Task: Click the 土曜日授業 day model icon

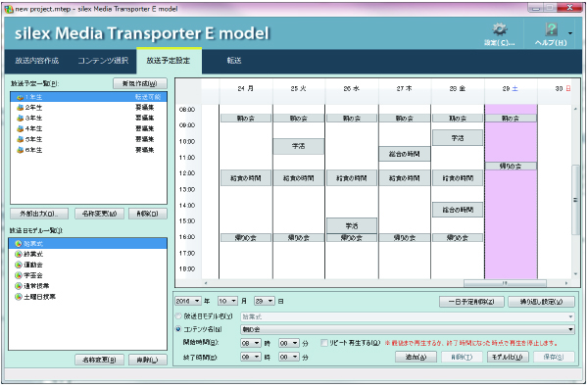Action: [19, 297]
